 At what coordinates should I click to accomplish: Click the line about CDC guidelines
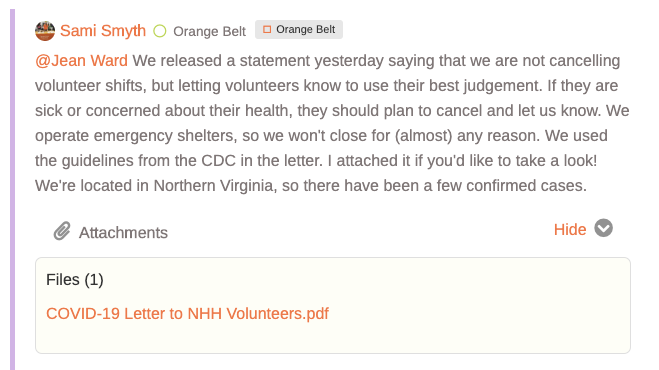[x=316, y=161]
